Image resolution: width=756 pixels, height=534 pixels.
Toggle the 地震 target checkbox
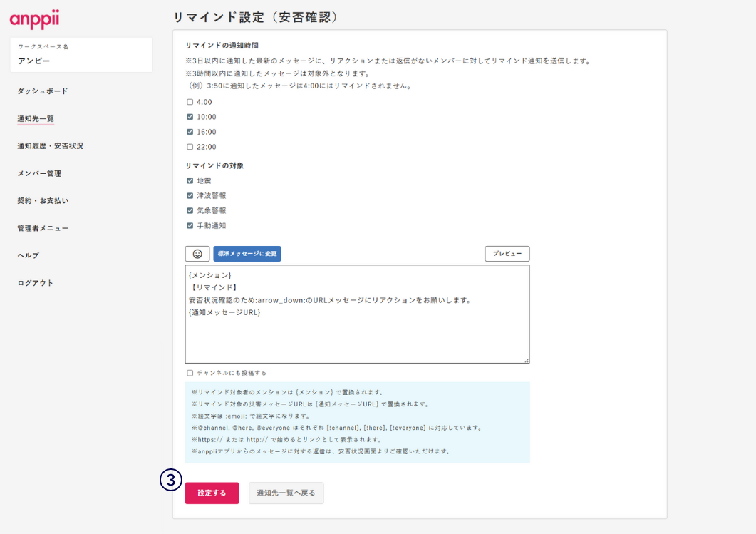pyautogui.click(x=190, y=180)
